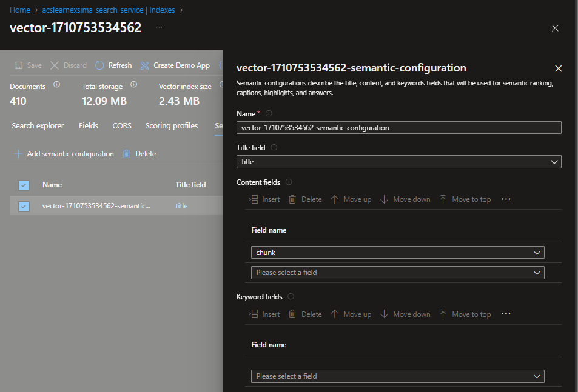Click Move down in the Content fields toolbar

pyautogui.click(x=405, y=199)
